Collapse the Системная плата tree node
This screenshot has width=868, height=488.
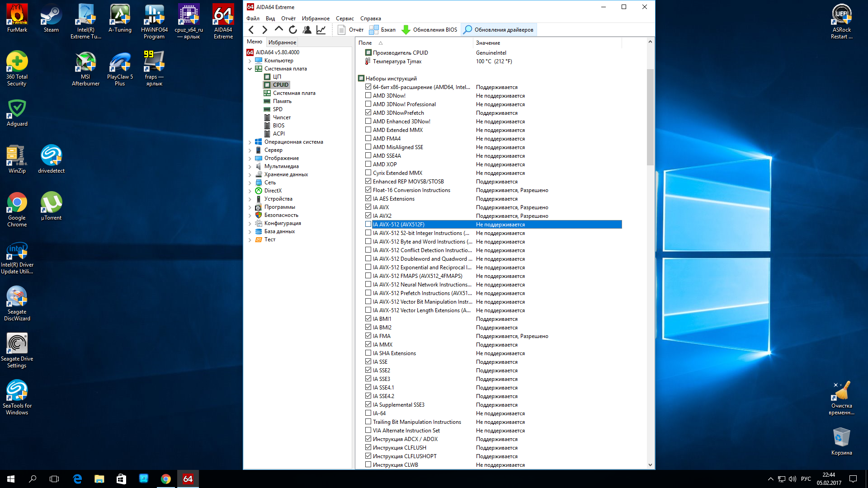(250, 69)
